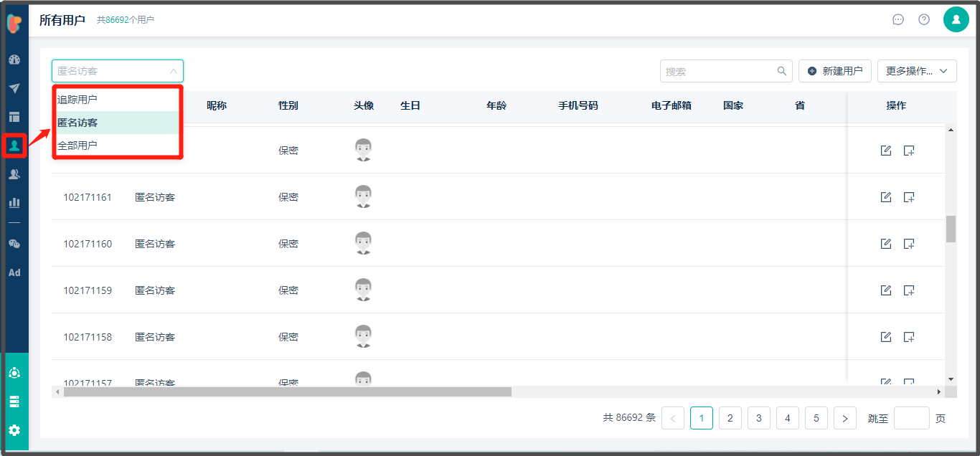980x456 pixels.
Task: Click next page arrow in pagination
Action: [x=845, y=418]
